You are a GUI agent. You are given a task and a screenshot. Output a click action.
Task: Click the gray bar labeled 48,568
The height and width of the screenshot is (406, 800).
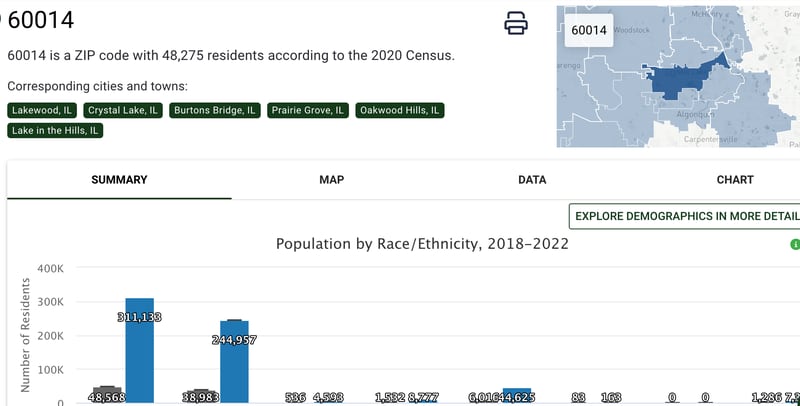pyautogui.click(x=107, y=395)
